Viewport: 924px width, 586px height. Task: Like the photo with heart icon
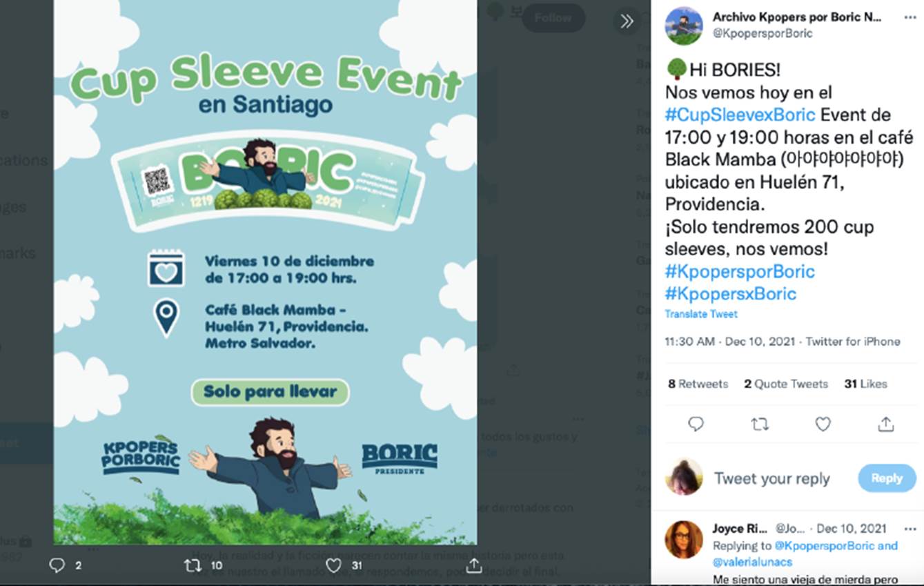[x=334, y=565]
